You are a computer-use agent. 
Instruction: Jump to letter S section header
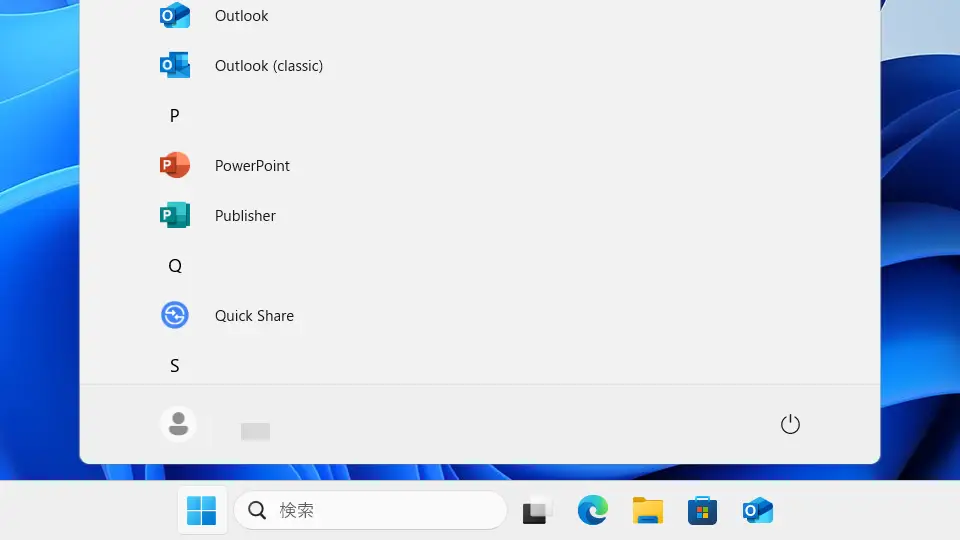pos(174,366)
